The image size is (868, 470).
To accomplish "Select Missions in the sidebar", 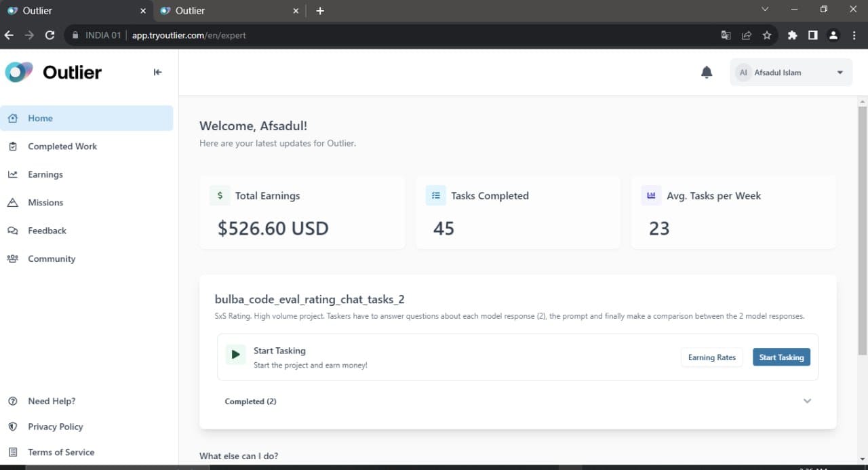I will (45, 203).
